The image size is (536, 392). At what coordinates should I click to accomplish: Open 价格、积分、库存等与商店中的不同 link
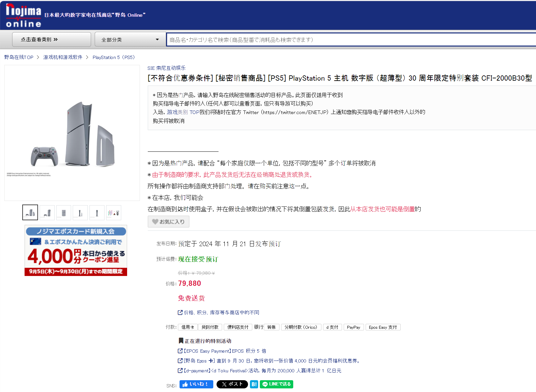pos(221,313)
